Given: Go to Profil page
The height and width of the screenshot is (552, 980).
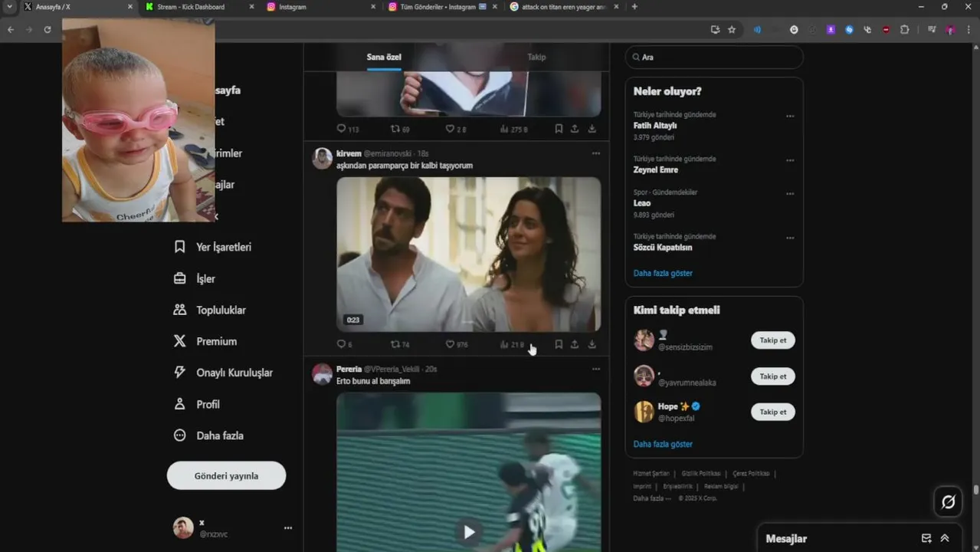Looking at the screenshot, I should (197, 404).
